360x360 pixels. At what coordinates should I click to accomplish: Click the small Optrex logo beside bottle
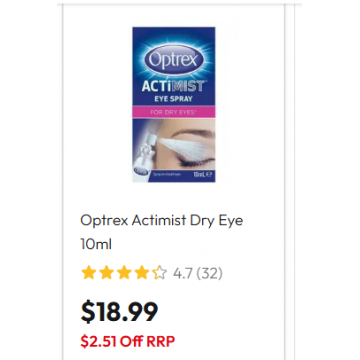pos(139,170)
